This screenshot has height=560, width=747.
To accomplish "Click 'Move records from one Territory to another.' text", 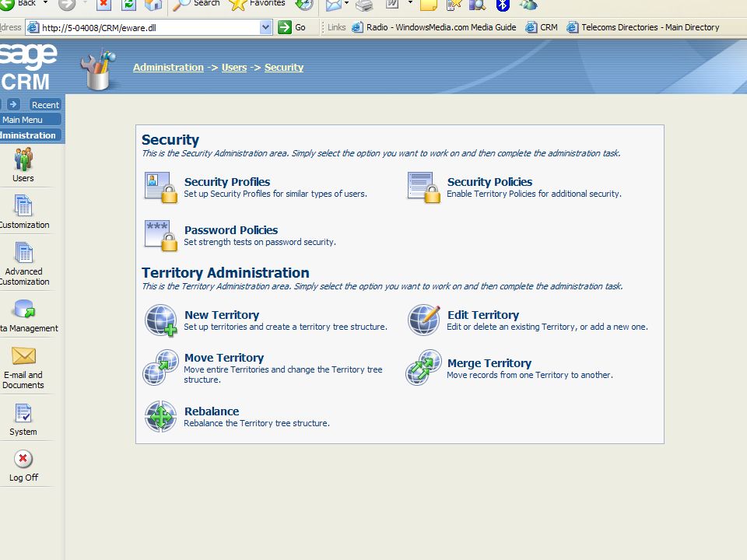I will click(x=530, y=375).
